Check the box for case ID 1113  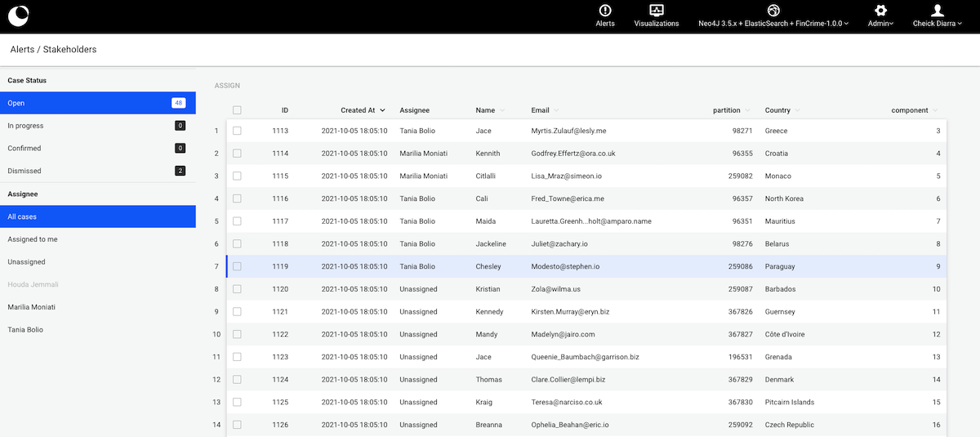[237, 131]
